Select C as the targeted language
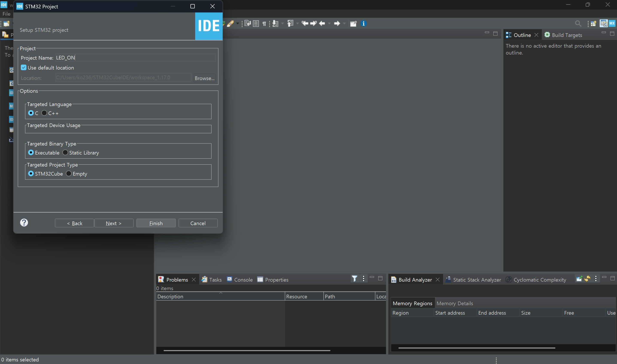Screen dimensions: 617x364 point(31,113)
